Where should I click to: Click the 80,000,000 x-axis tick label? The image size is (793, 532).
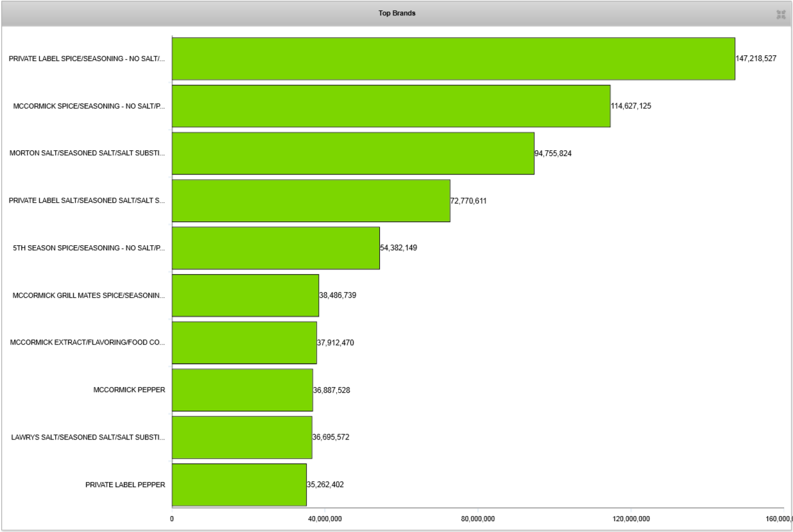[x=478, y=519]
